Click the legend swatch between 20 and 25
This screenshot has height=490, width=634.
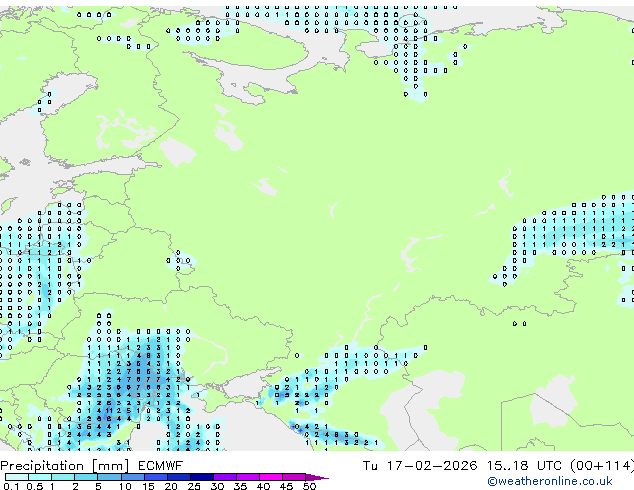coord(179,477)
